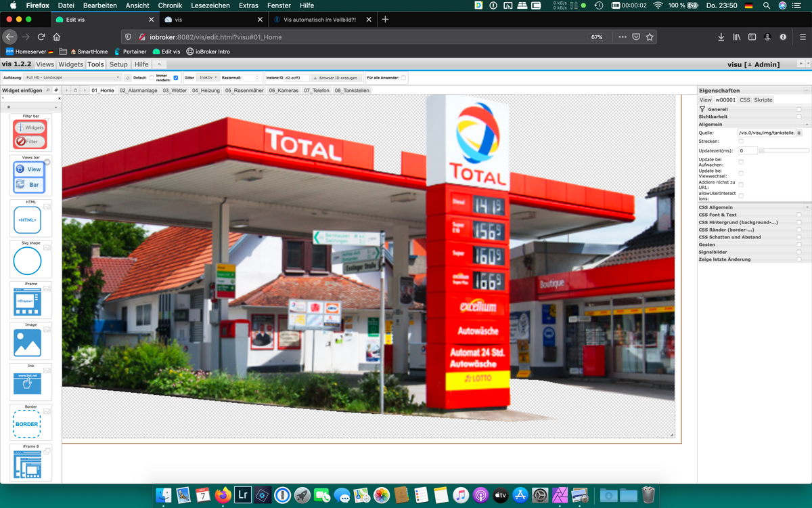Choose the Image widget in palette

pos(27,343)
